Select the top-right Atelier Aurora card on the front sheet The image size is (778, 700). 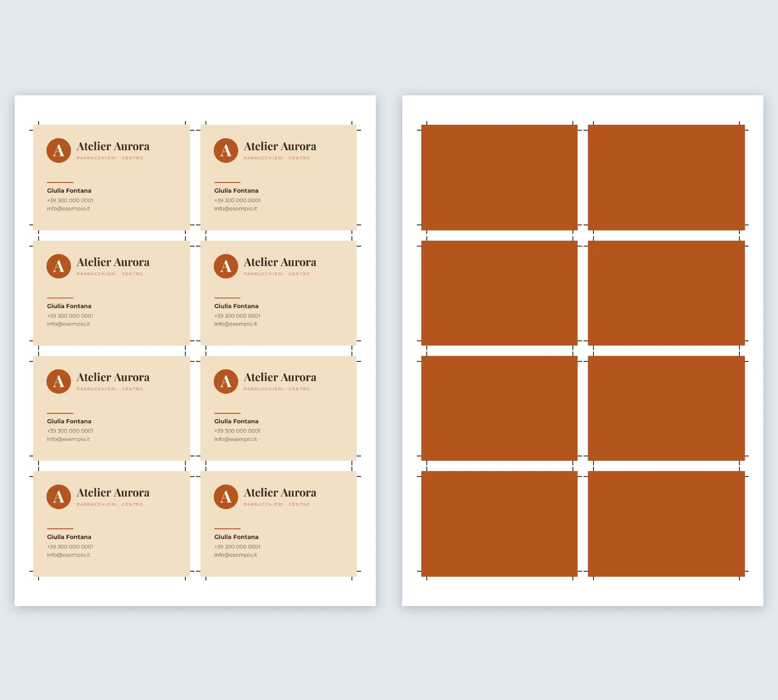278,178
